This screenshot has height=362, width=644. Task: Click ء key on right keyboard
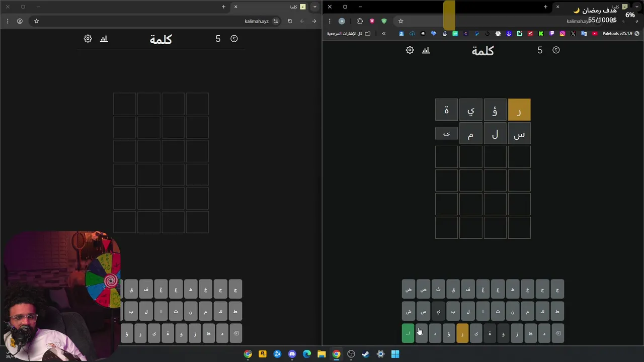[435, 333]
